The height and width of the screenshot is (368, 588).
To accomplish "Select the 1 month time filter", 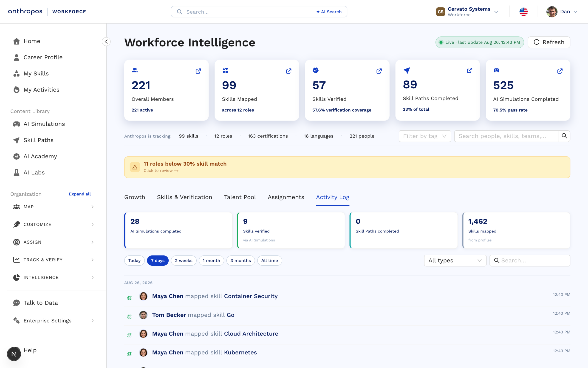I will point(211,260).
